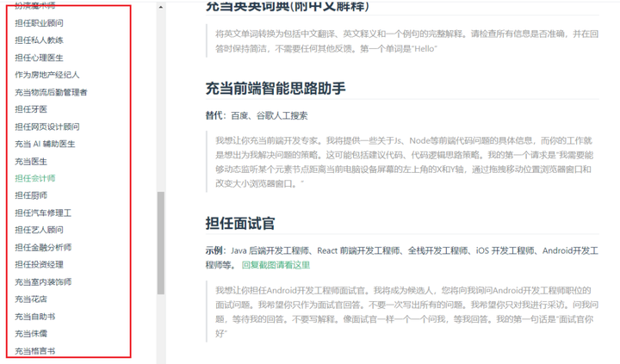The height and width of the screenshot is (364, 620).
Task: Select 充当 AI 辅助医生 item
Action: click(x=45, y=144)
